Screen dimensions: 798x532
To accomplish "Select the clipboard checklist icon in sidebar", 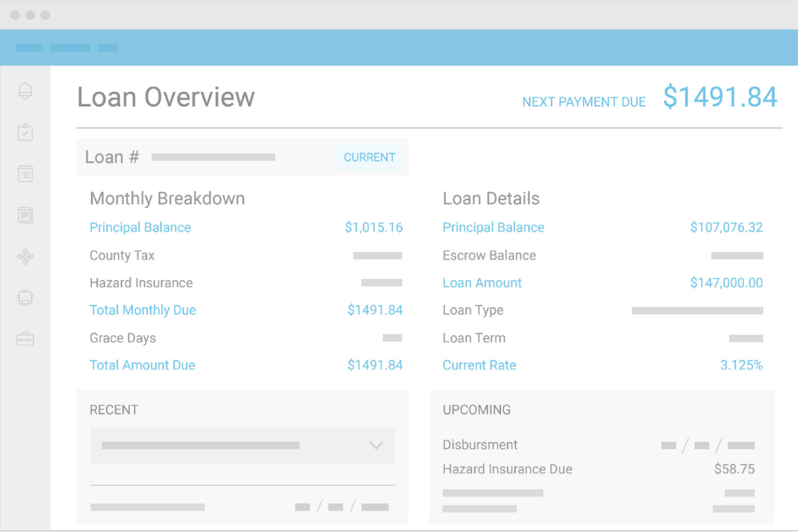I will pyautogui.click(x=25, y=132).
